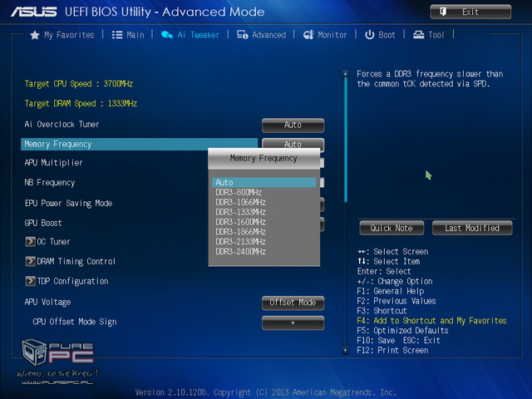
Task: Click the F5: Optimized Defaults hint
Action: (x=402, y=331)
